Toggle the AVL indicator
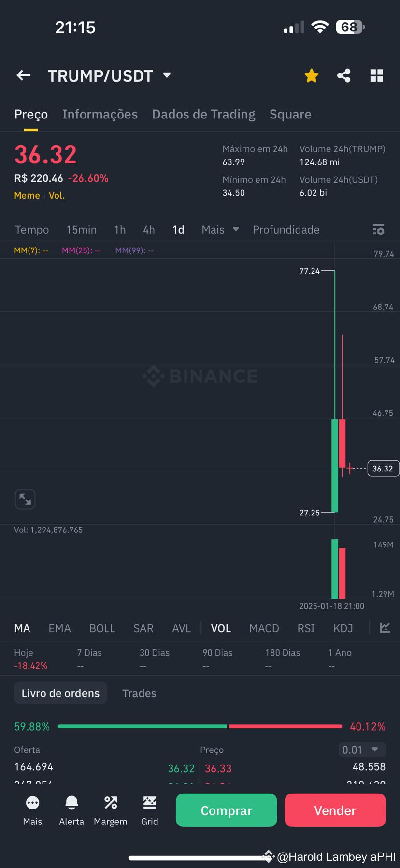The image size is (400, 868). coord(181,628)
